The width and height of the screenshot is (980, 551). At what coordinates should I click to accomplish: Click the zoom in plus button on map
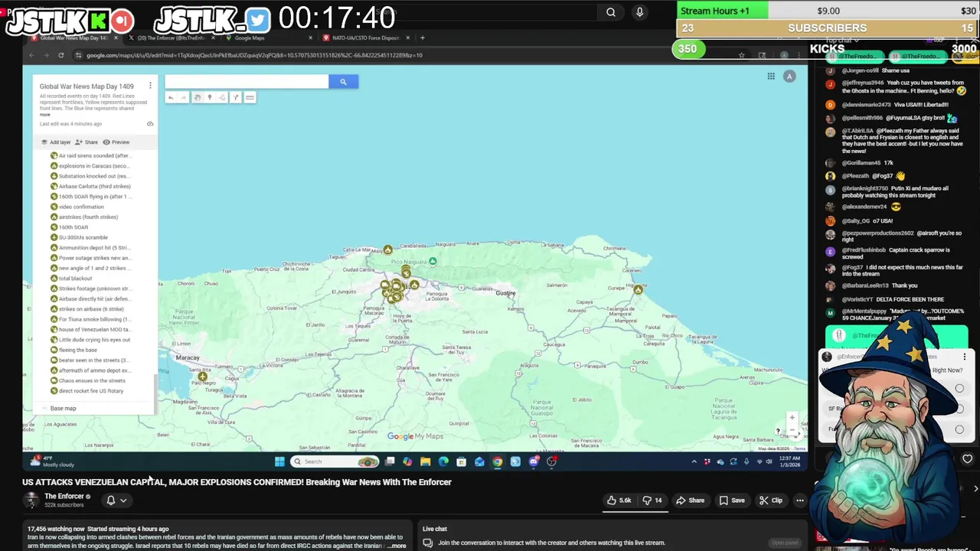[792, 418]
